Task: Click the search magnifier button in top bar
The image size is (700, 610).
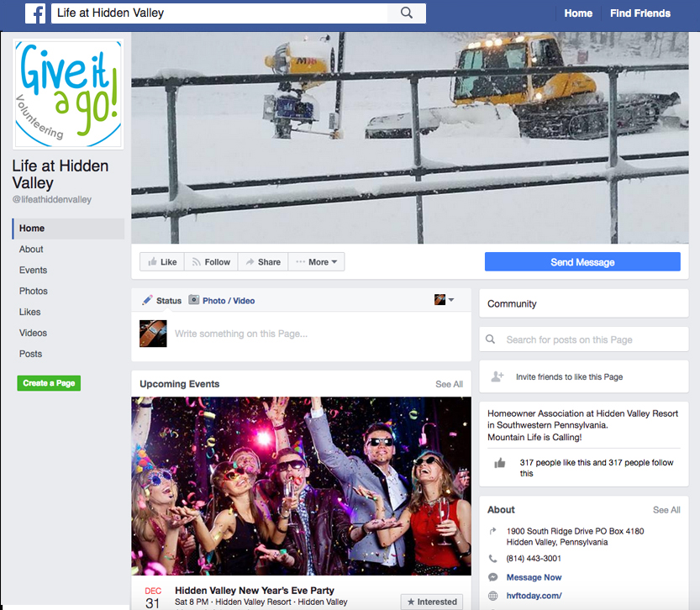Action: [x=407, y=13]
